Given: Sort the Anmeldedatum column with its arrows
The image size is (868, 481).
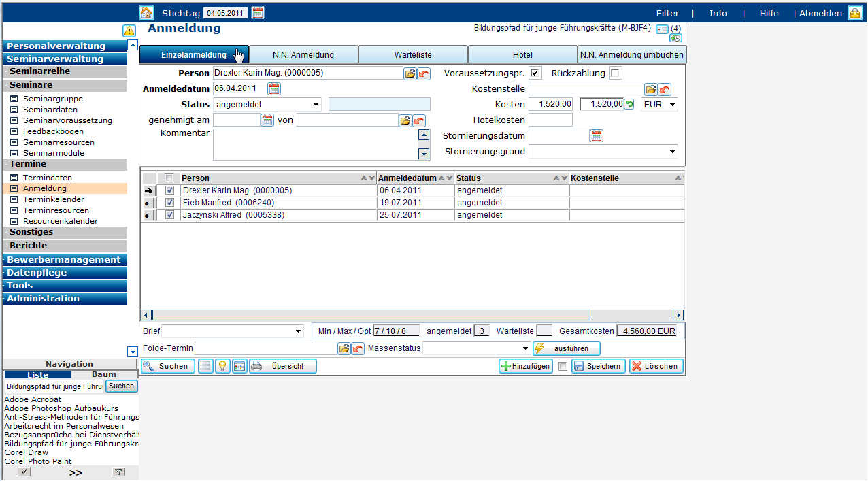Looking at the screenshot, I should [x=446, y=178].
